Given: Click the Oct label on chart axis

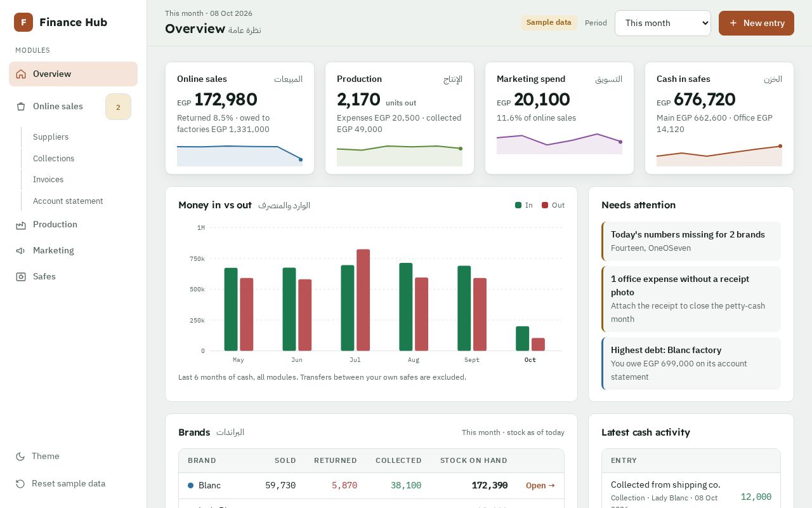Looking at the screenshot, I should click(x=530, y=360).
